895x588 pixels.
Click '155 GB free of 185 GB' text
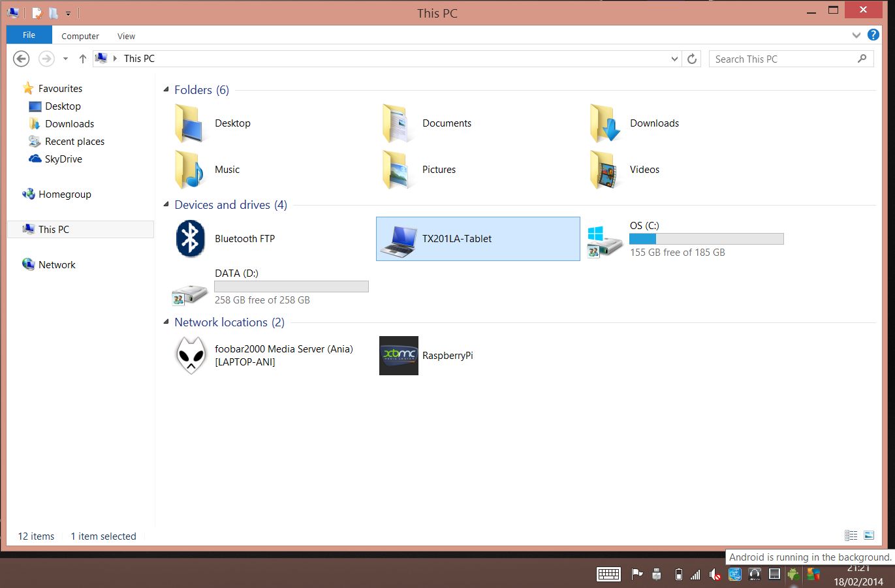[x=677, y=253]
